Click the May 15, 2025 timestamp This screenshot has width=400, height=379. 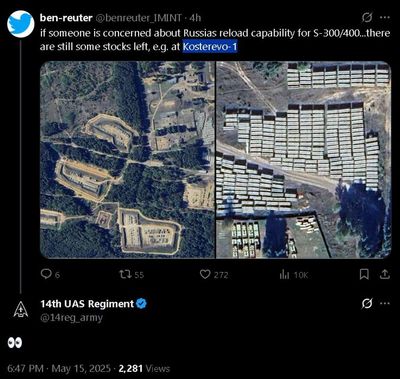pyautogui.click(x=81, y=368)
